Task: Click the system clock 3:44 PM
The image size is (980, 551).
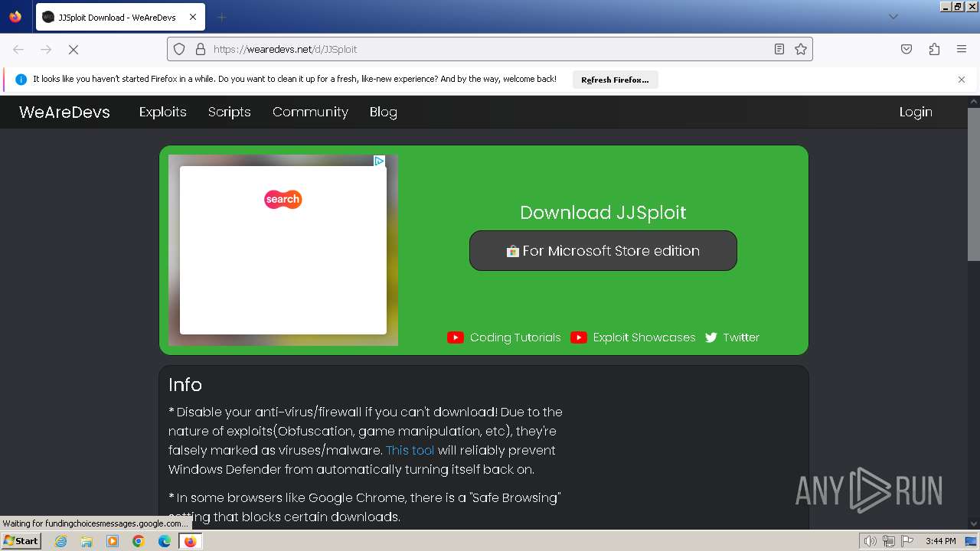Action: click(940, 541)
